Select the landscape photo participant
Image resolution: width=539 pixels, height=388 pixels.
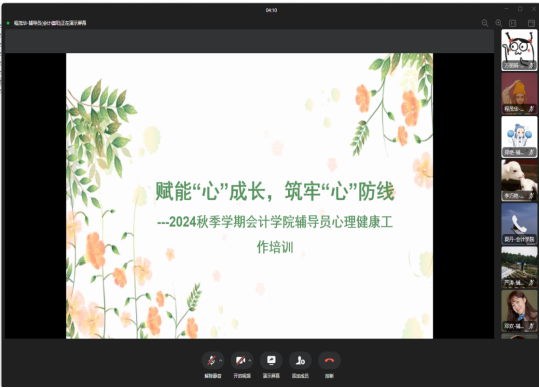[x=519, y=267]
